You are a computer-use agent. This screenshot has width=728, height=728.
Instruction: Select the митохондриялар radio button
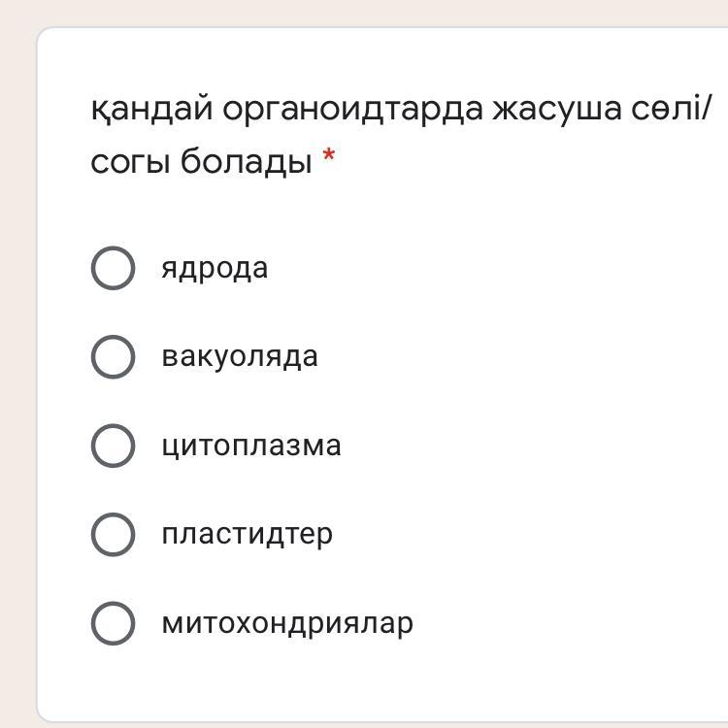(113, 622)
